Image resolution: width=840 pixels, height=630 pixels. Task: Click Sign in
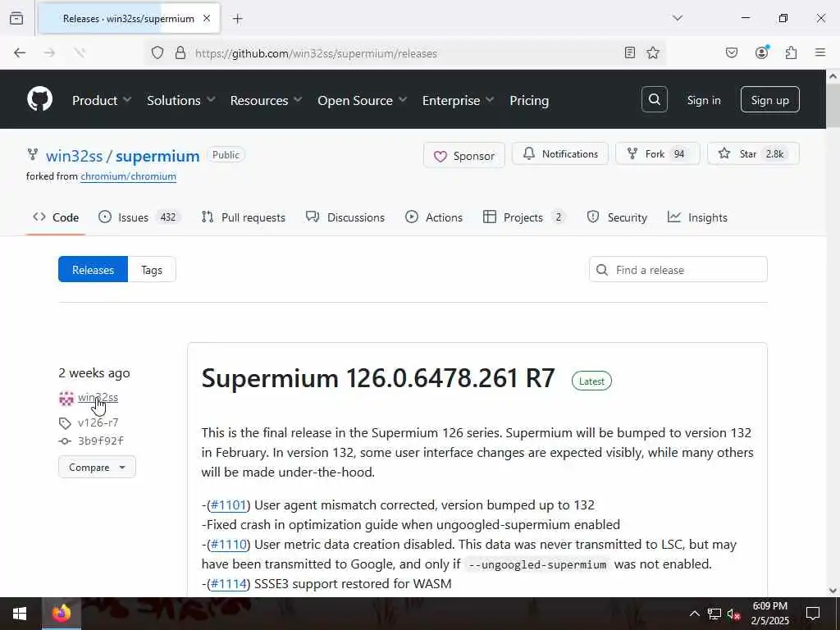coord(704,100)
